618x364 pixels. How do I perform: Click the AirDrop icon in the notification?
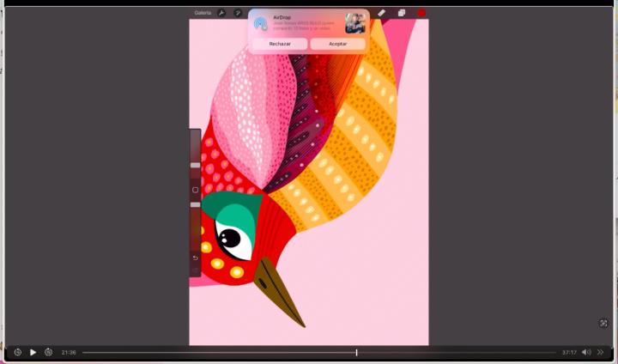coord(261,23)
